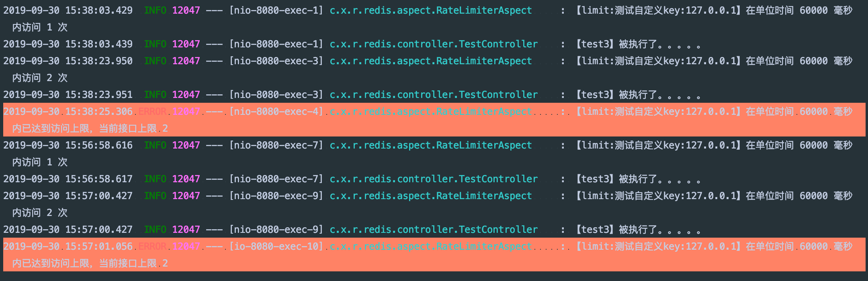Click TestController class name at 15:38:03.439

click(434, 44)
